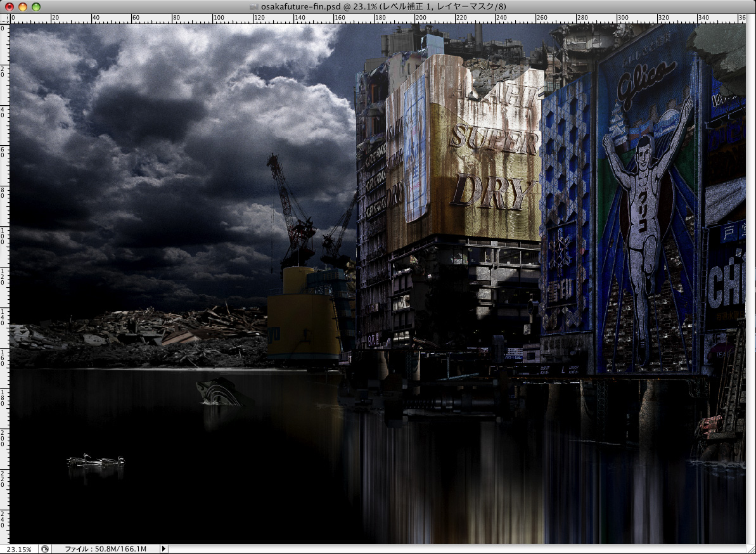
Task: Click the file size readout ファイル：50.8M/166.1M
Action: tap(106, 549)
